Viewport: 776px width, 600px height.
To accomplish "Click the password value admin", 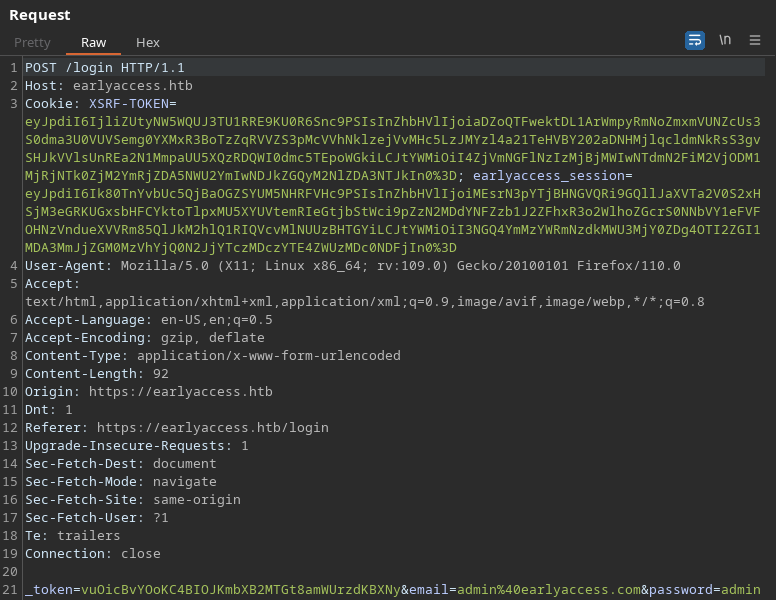I will coord(740,590).
